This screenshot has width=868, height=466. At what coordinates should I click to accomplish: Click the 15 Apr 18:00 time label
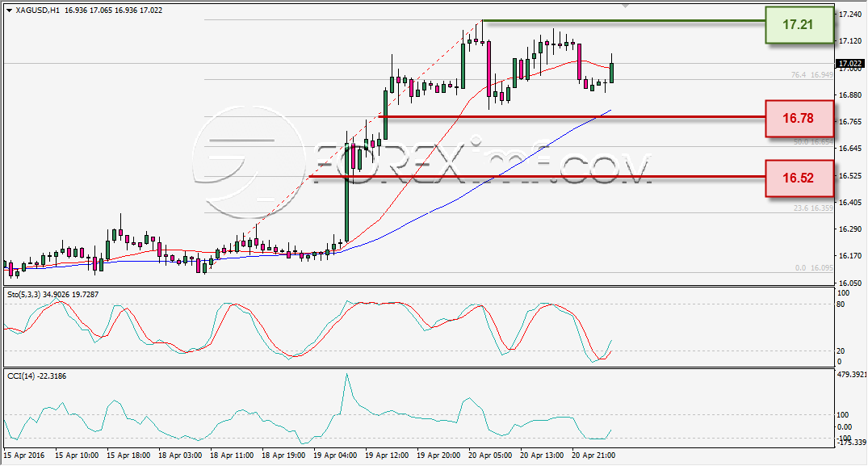tap(128, 456)
